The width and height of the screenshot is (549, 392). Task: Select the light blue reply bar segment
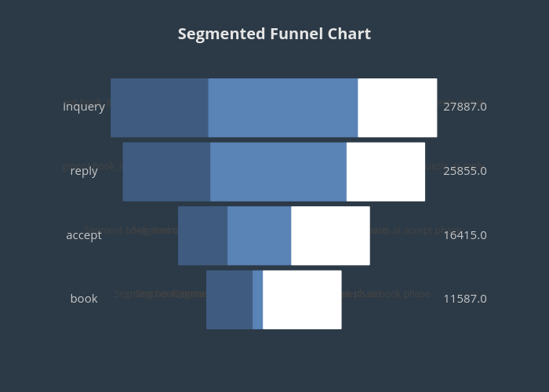point(278,172)
